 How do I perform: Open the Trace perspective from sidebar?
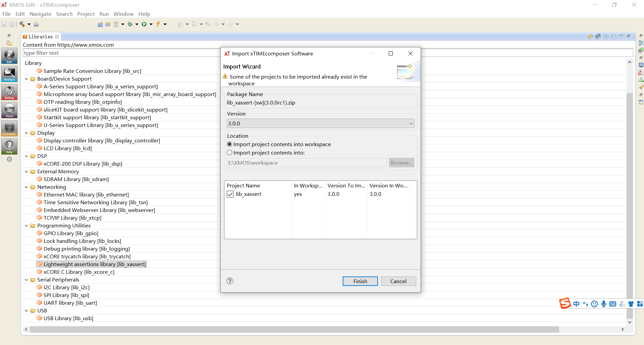pos(9,110)
